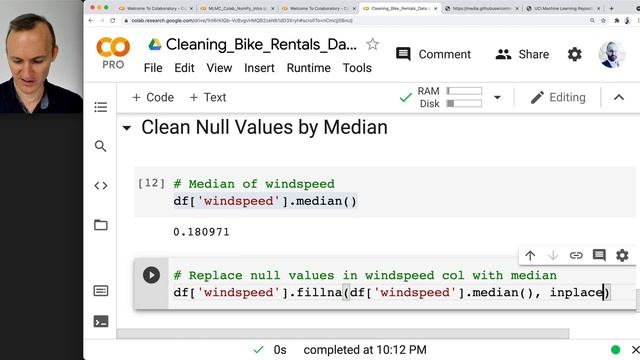Add a new cell with + Code
Viewport: 640px width, 360px height.
[153, 98]
